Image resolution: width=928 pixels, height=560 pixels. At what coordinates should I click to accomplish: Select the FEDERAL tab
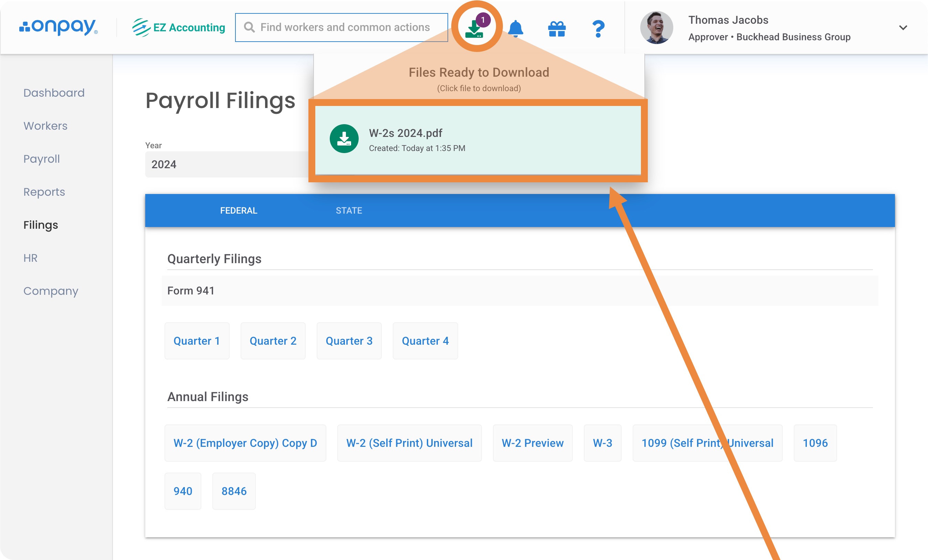point(239,211)
